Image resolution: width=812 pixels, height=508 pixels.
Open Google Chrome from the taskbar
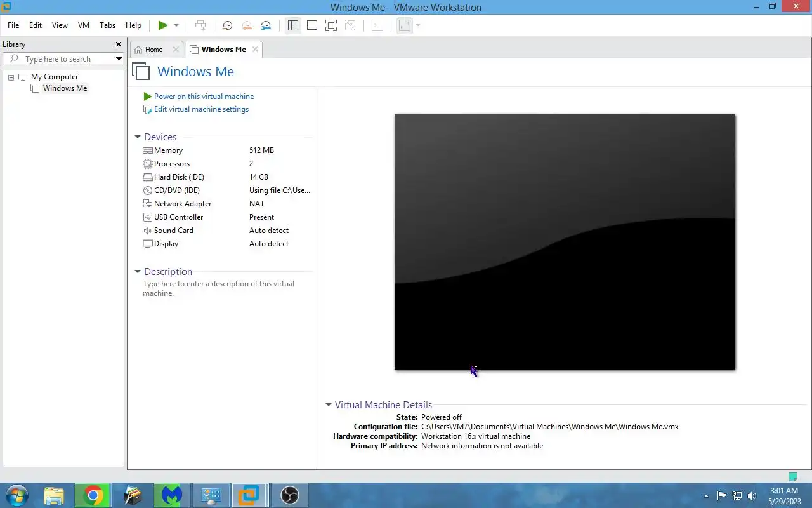pos(93,495)
